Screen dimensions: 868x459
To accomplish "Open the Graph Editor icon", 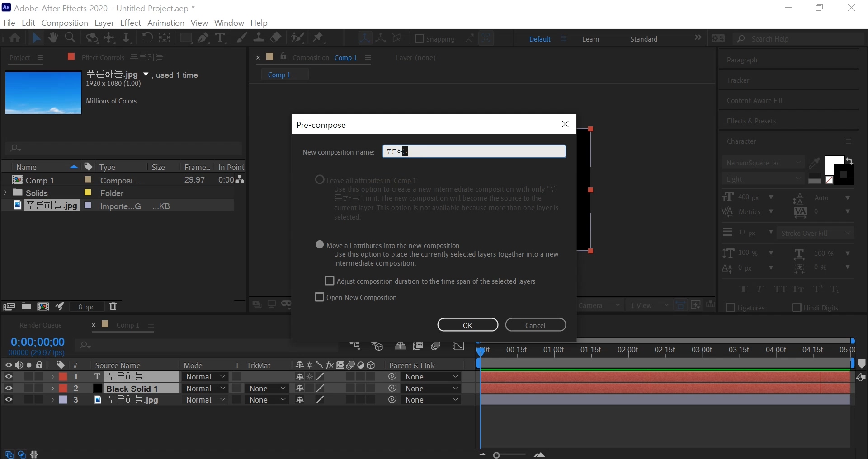I will tap(459, 346).
